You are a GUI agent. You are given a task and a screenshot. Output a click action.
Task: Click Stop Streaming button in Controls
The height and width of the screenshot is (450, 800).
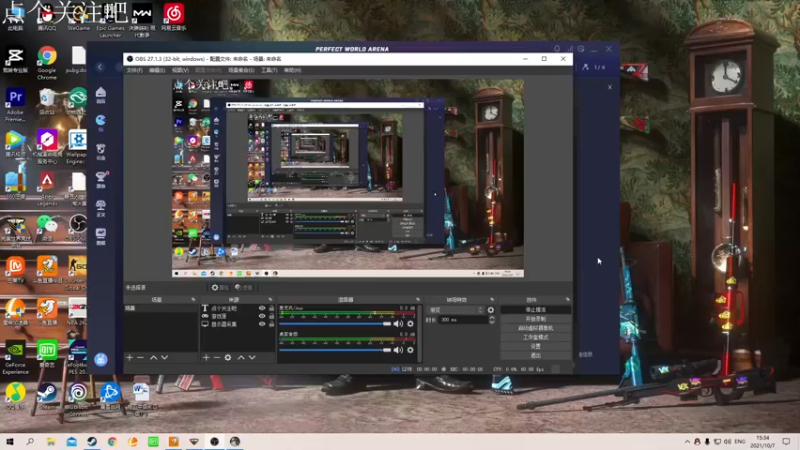point(536,310)
